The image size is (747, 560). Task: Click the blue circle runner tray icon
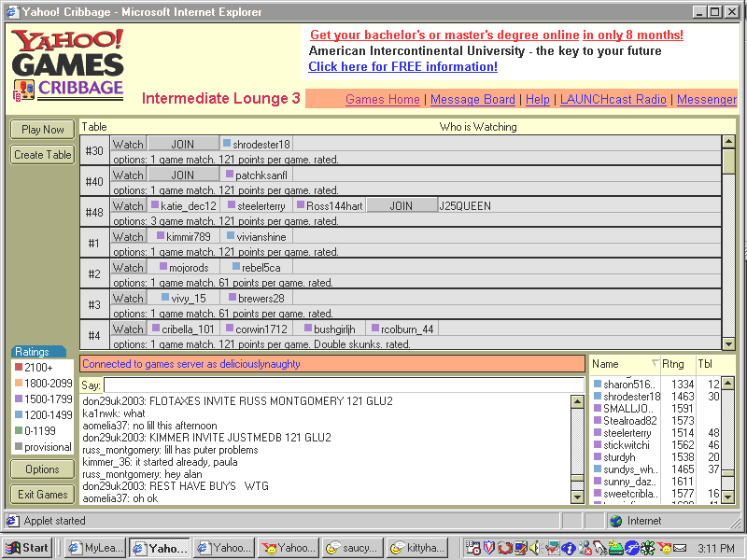pyautogui.click(x=632, y=548)
